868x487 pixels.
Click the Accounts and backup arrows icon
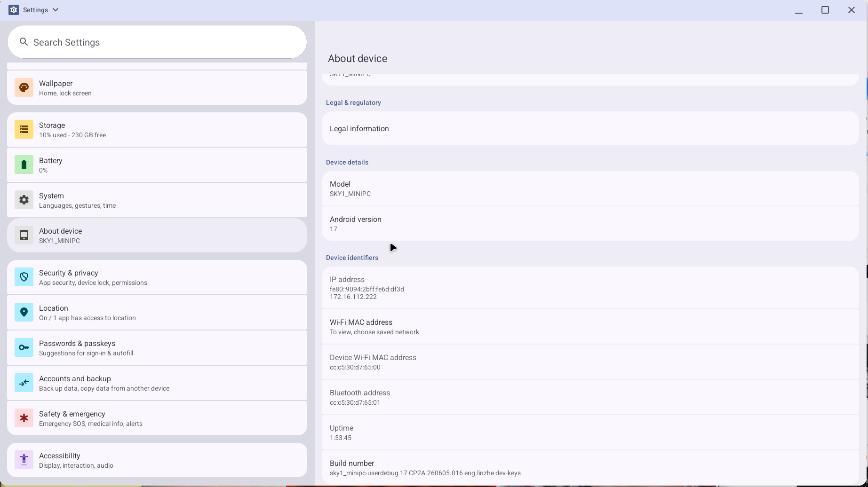[24, 383]
